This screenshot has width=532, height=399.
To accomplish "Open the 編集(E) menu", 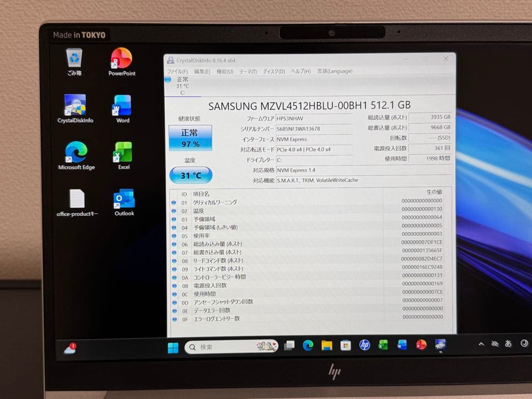I will click(202, 71).
